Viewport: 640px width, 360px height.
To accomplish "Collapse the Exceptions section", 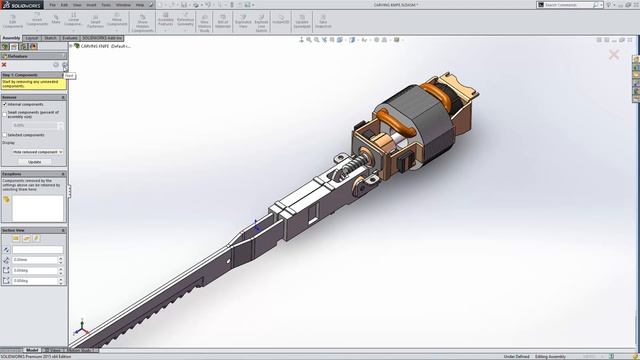I will [x=63, y=174].
